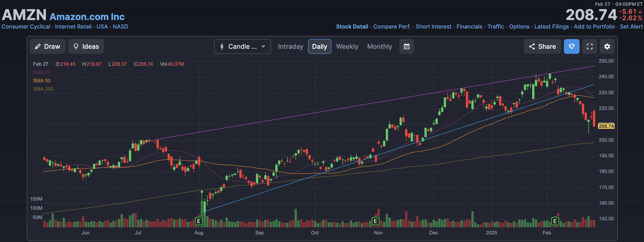Image resolution: width=644 pixels, height=242 pixels.
Task: Open the August earnings E marker
Action: [x=199, y=221]
